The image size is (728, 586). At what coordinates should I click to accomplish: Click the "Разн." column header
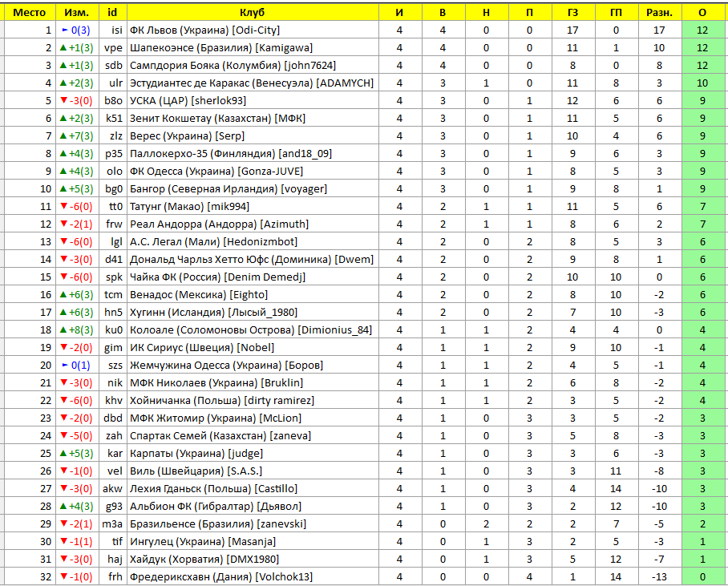pos(660,13)
